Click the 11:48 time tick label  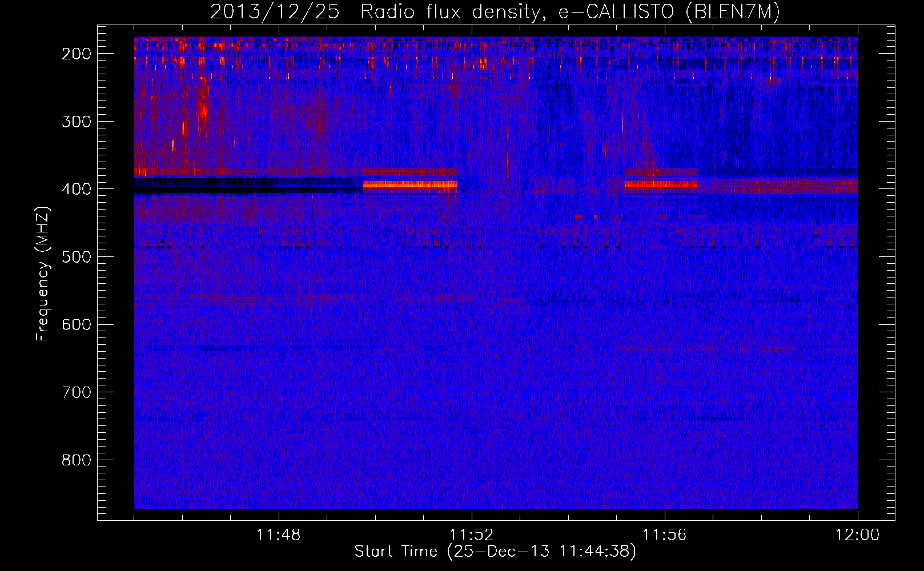(279, 535)
